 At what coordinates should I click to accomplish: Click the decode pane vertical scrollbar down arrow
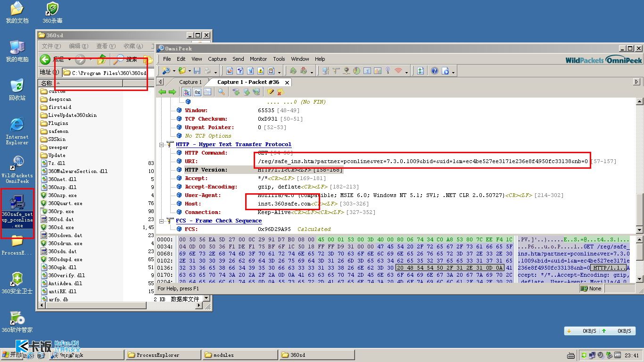640,230
